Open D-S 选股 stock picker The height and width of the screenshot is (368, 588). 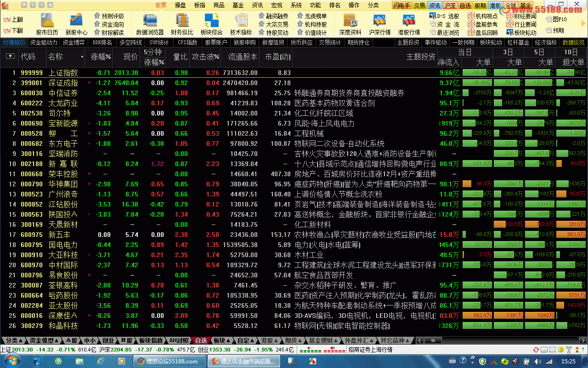click(x=444, y=16)
